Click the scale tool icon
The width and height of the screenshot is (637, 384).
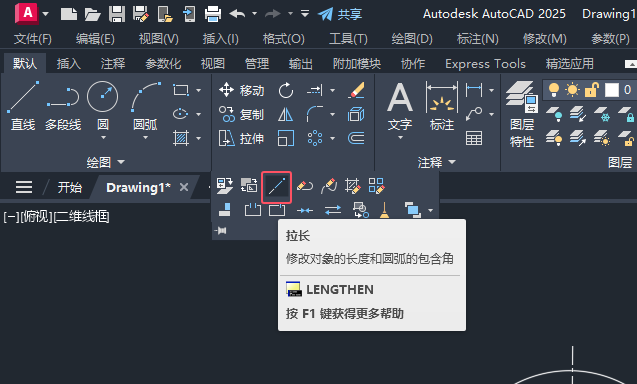tap(286, 139)
